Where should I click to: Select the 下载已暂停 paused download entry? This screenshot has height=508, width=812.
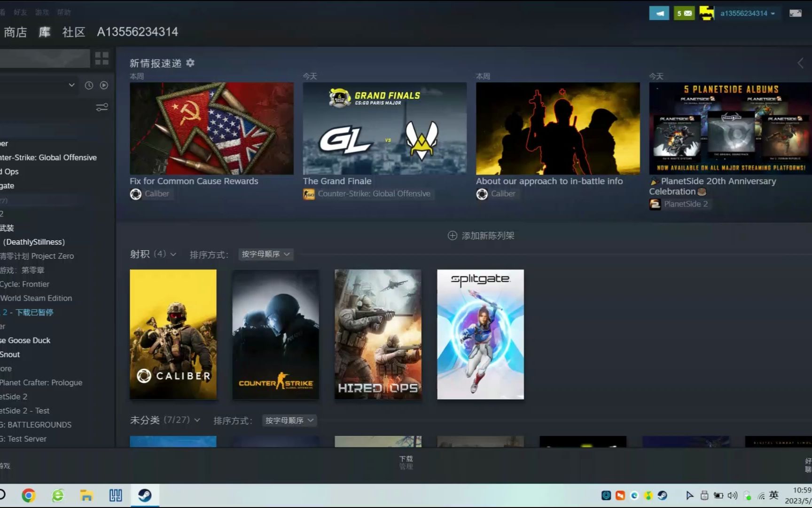tap(28, 312)
